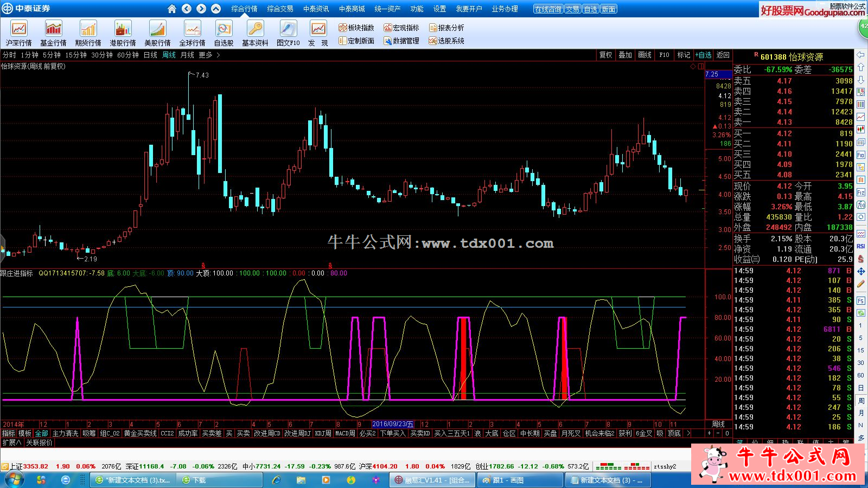Select 60 minute period in right sidebar
Image resolution: width=868 pixels, height=488 pixels.
pyautogui.click(x=860, y=375)
